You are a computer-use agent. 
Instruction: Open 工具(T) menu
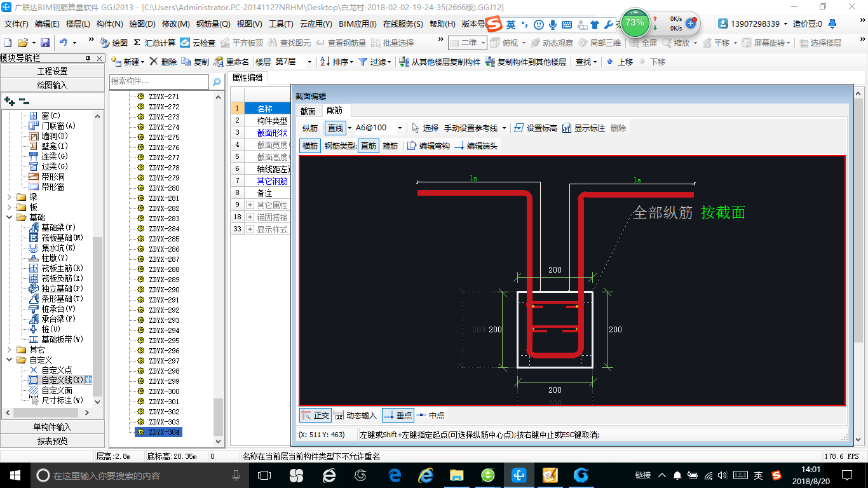tap(281, 24)
